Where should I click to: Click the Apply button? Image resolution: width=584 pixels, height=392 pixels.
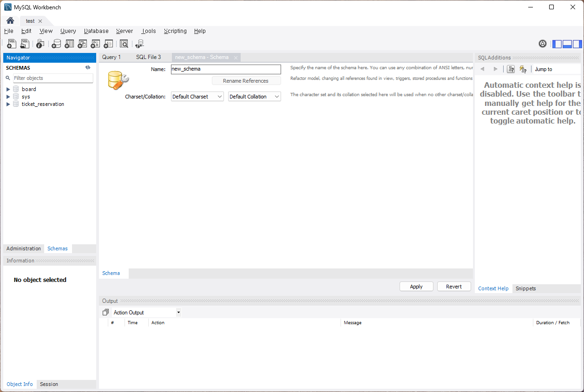pos(416,287)
